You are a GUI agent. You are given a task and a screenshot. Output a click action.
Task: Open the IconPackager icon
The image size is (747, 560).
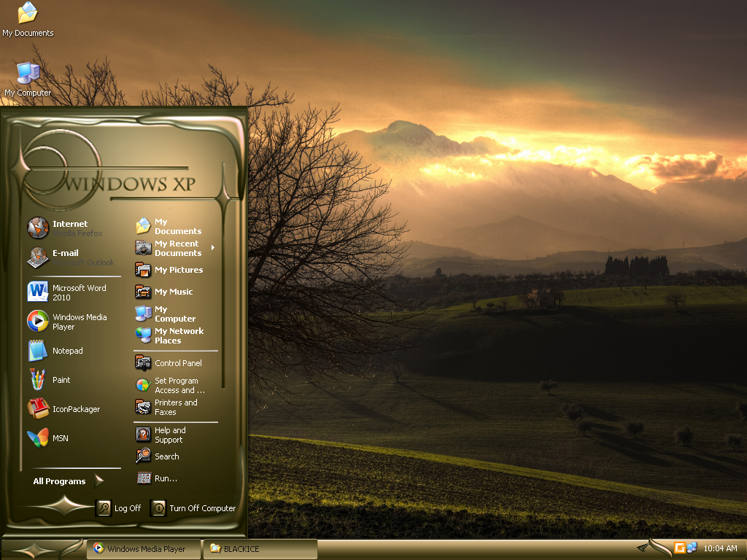point(38,408)
